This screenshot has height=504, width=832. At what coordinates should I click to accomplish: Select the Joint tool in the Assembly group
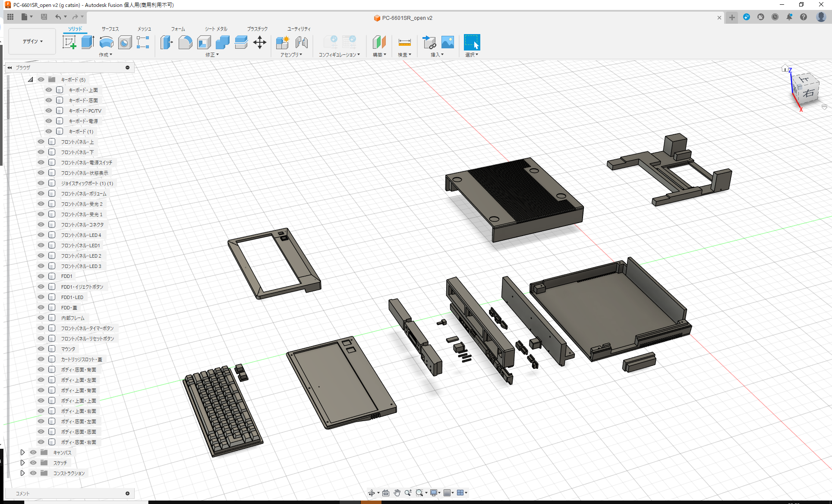click(x=302, y=42)
